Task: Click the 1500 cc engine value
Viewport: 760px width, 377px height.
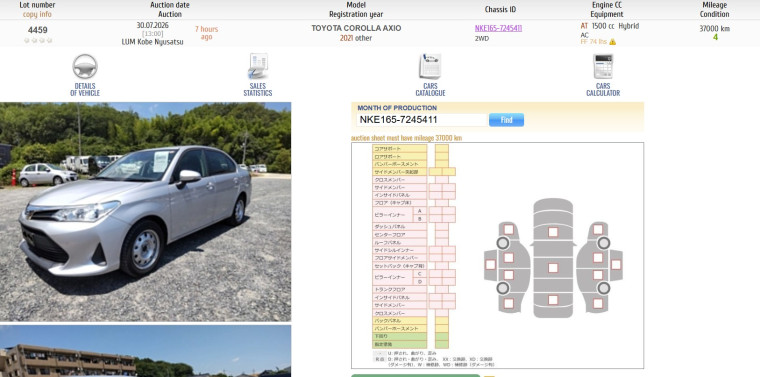Action: tap(603, 26)
